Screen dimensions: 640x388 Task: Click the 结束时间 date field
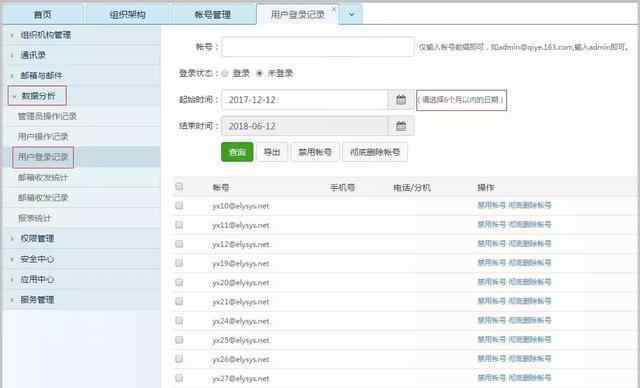click(x=304, y=126)
